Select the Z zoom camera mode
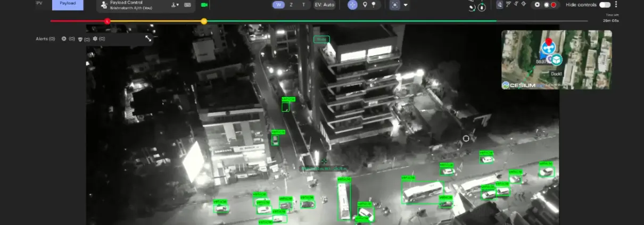The width and height of the screenshot is (644, 225). [x=291, y=5]
